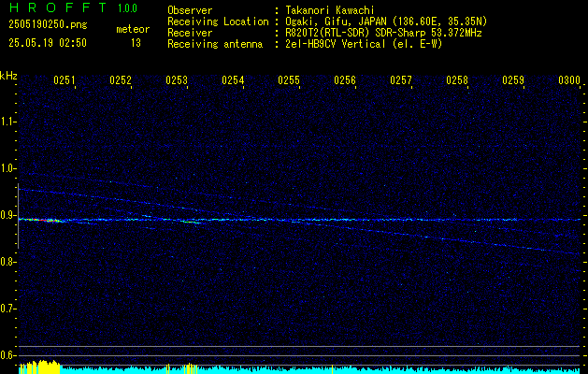Click the meteor label
Screen dimensions: 588x374
[133, 29]
